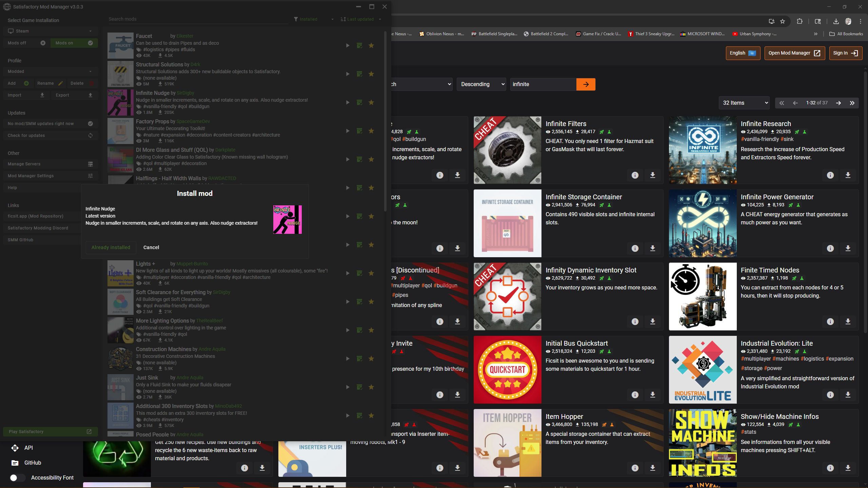The image size is (868, 488).
Task: Bookmark this page with the browser star icon
Action: (x=783, y=21)
